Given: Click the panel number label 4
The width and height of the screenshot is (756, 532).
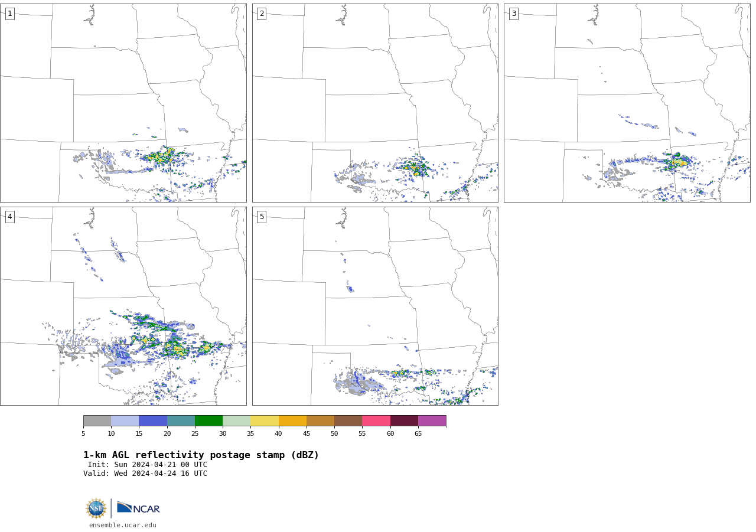Looking at the screenshot, I should pos(9,217).
